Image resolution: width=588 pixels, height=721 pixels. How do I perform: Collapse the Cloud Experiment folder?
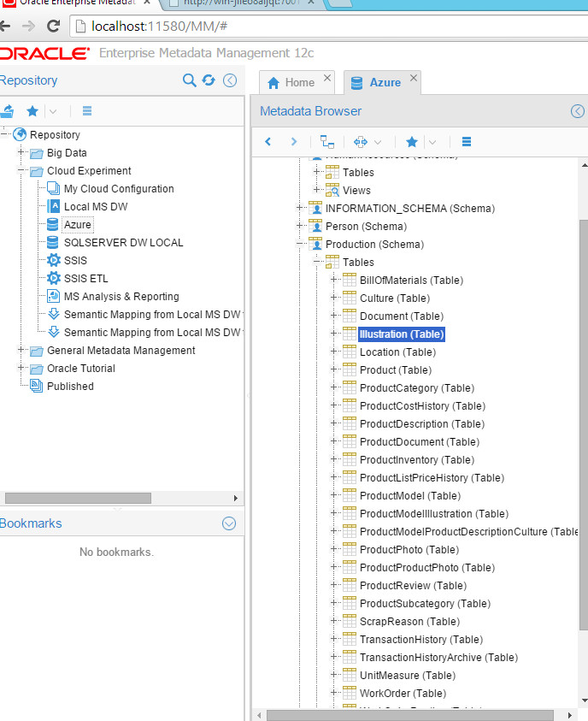pos(21,169)
